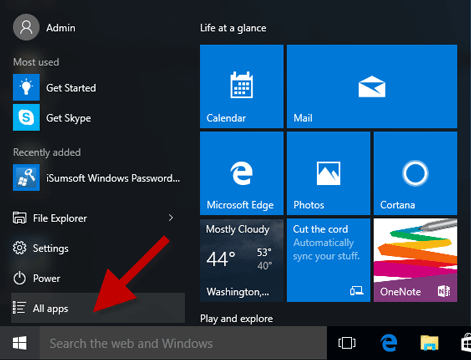Launch the Microsoft Edge tile
The height and width of the screenshot is (360, 471).
click(242, 173)
